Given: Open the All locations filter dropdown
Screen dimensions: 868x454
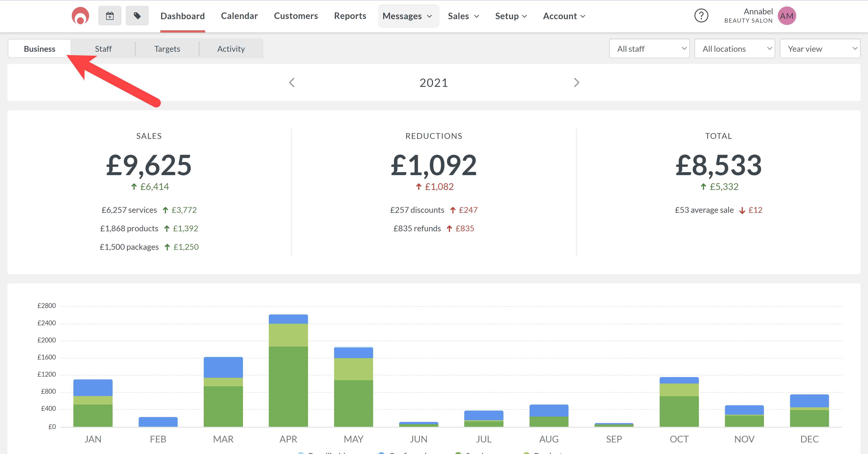Looking at the screenshot, I should tap(735, 49).
